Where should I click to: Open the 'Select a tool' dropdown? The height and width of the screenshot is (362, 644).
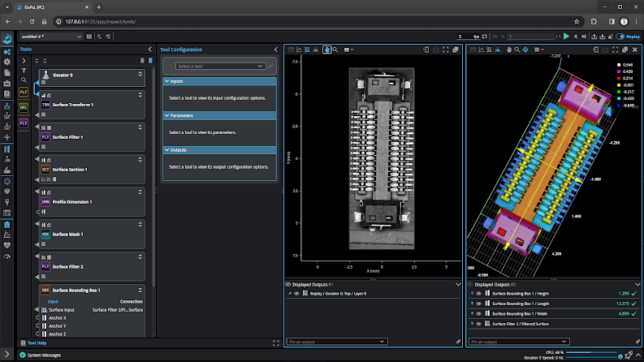220,66
